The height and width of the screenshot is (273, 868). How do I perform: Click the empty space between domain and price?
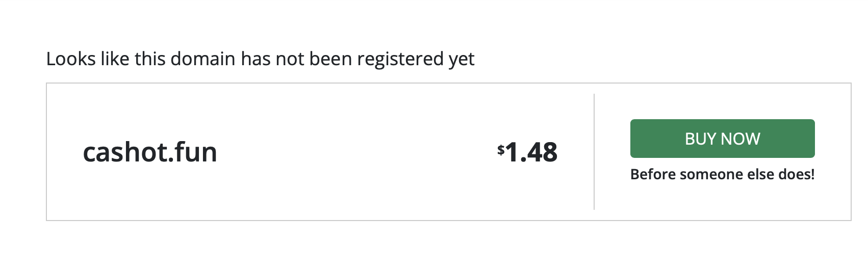click(357, 152)
